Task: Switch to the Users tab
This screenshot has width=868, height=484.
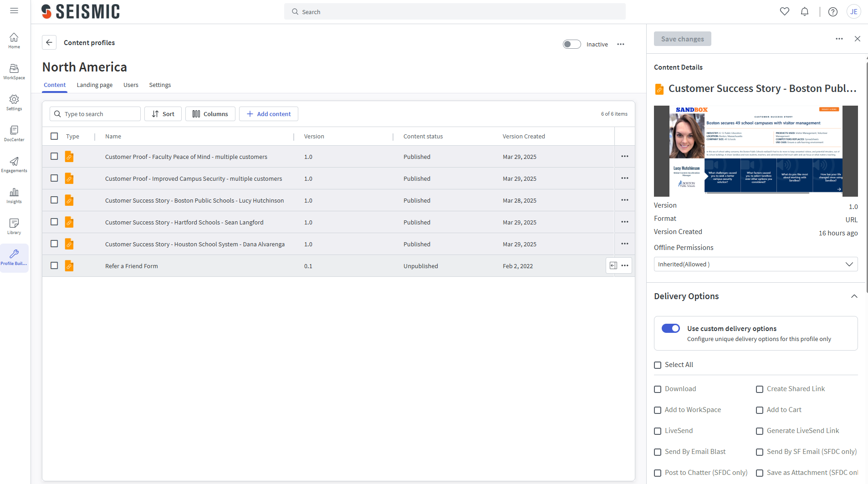Action: point(131,85)
